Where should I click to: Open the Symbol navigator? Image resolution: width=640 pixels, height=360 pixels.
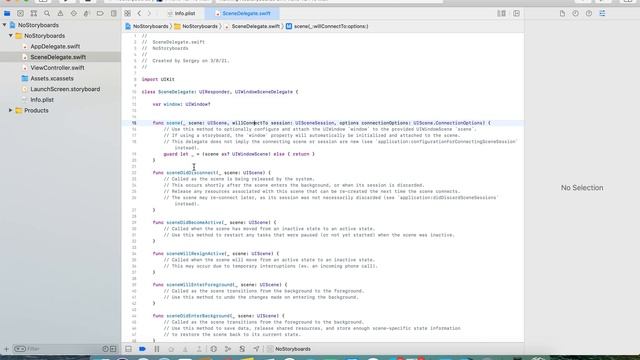click(34, 13)
